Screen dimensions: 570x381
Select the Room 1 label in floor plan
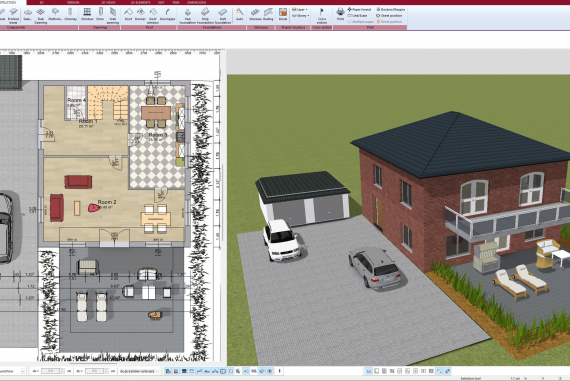pyautogui.click(x=88, y=121)
